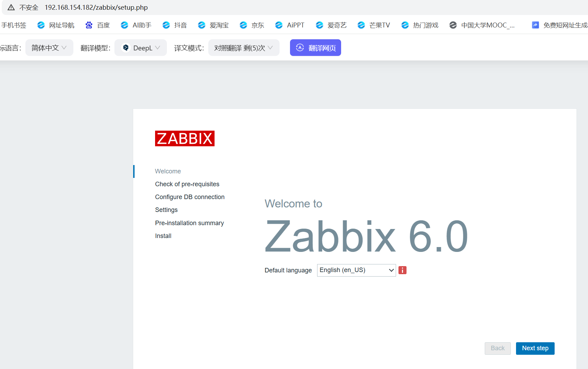Click the 免费短网址生成 bookmark icon

tap(535, 25)
